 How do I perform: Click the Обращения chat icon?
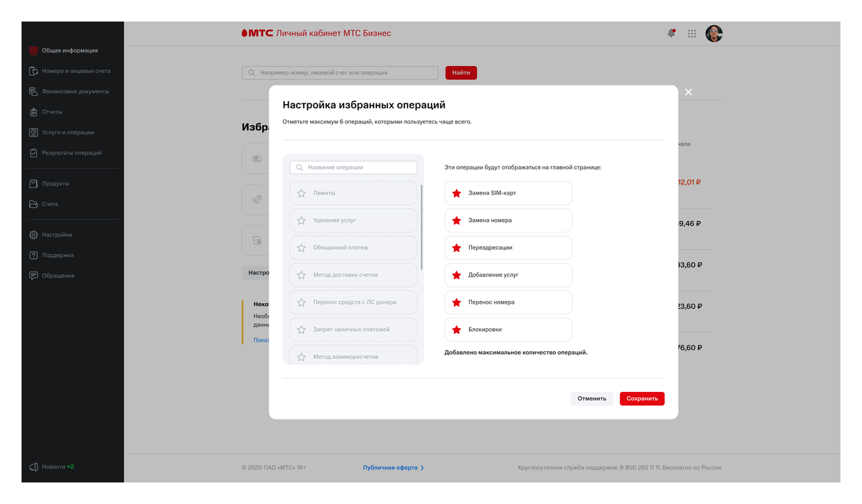[x=33, y=276]
